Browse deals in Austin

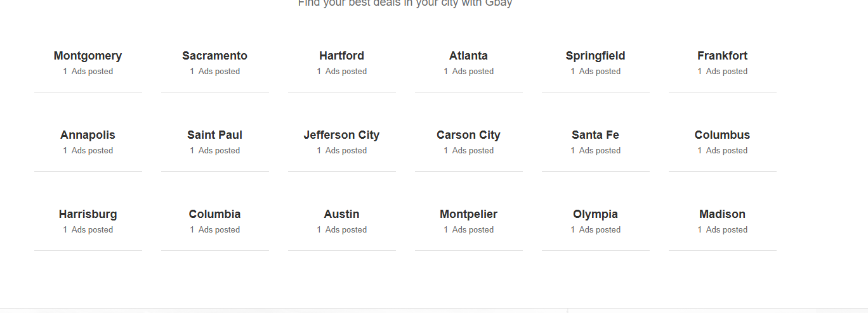[x=341, y=214]
